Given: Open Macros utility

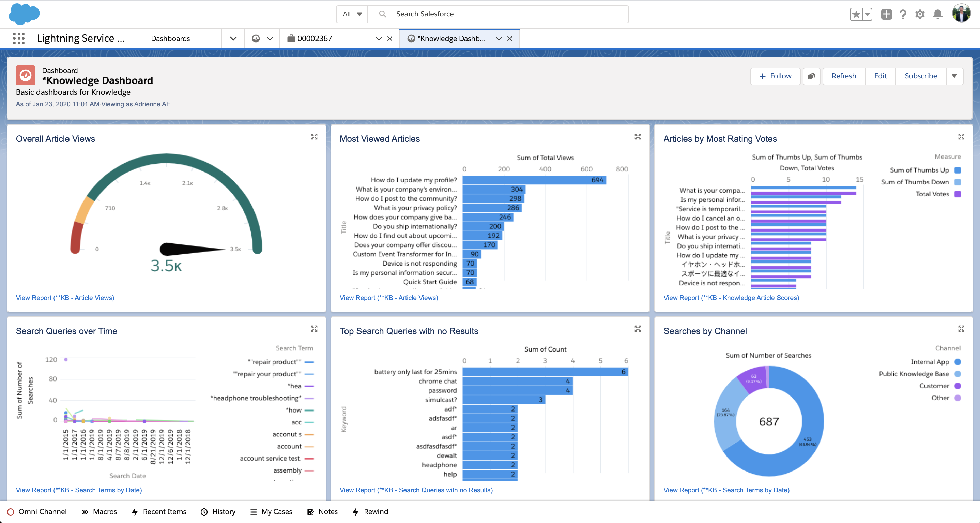Looking at the screenshot, I should 99,512.
